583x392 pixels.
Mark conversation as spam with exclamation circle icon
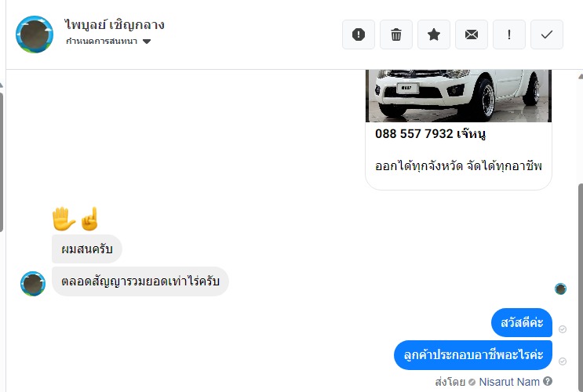359,34
